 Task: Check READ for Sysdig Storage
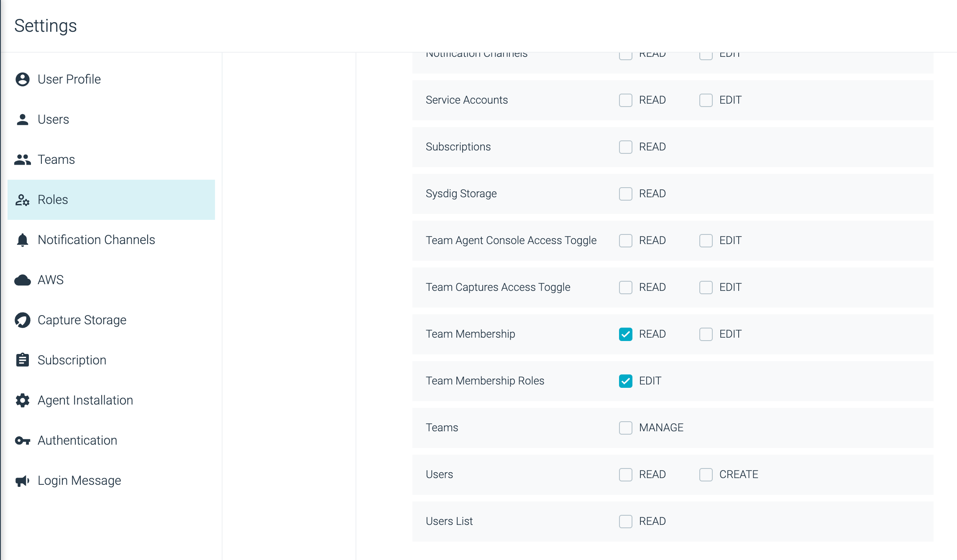(626, 194)
